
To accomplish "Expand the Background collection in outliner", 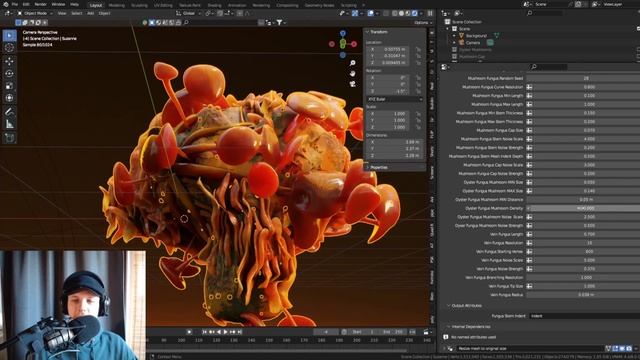I will coord(454,36).
